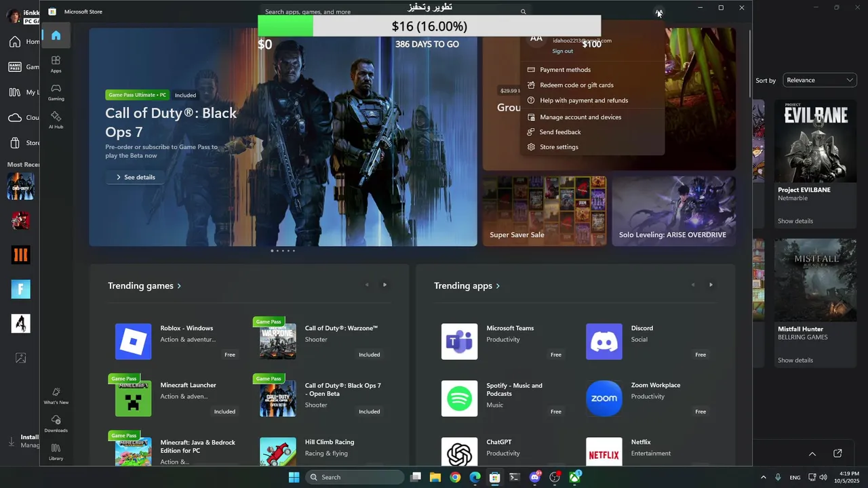Click the Discord app icon
The height and width of the screenshot is (488, 868).
click(x=604, y=341)
